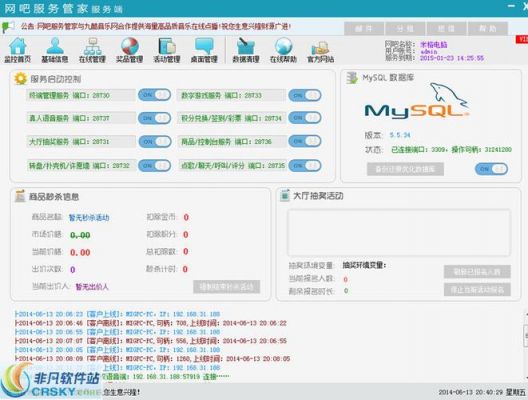The image size is (528, 400).
Task: Click the purple 0 bid count value
Action: point(73,270)
